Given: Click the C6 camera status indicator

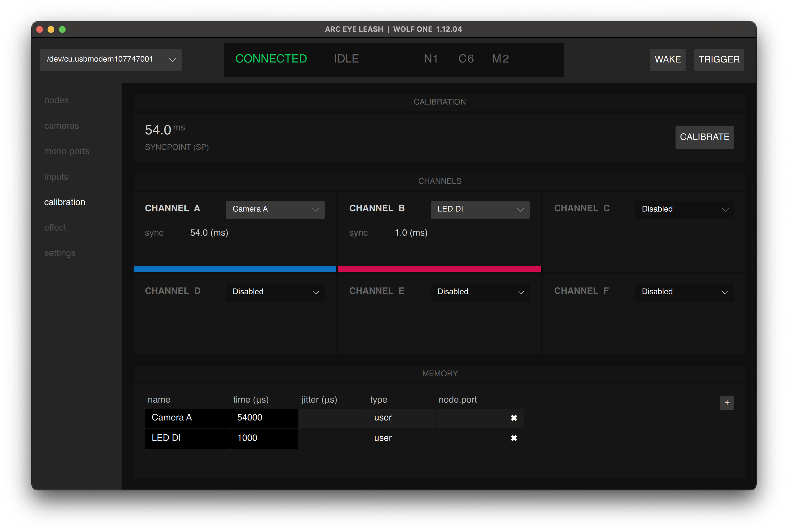Looking at the screenshot, I should 466,59.
